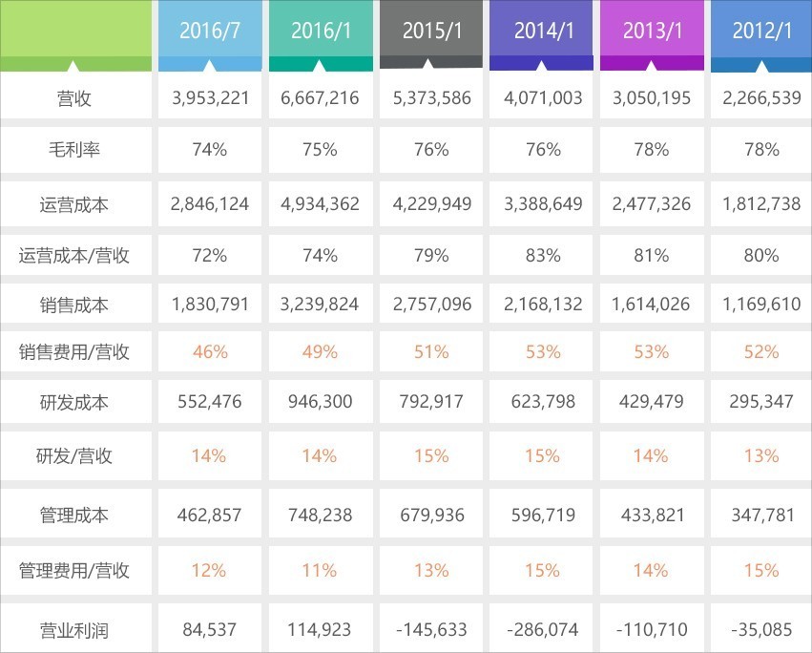Screen dimensions: 812x653
Task: Click the triangle pointer below the 2012/1 header
Action: pyautogui.click(x=761, y=68)
